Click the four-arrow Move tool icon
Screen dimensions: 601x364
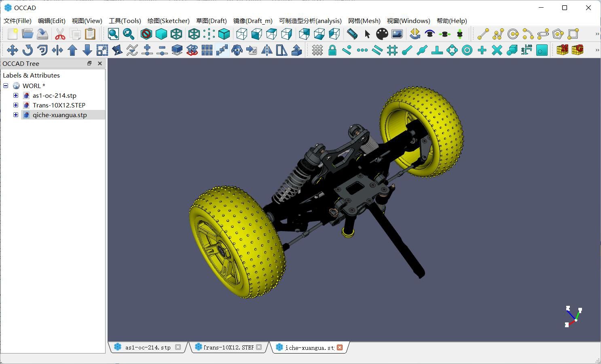pyautogui.click(x=12, y=50)
